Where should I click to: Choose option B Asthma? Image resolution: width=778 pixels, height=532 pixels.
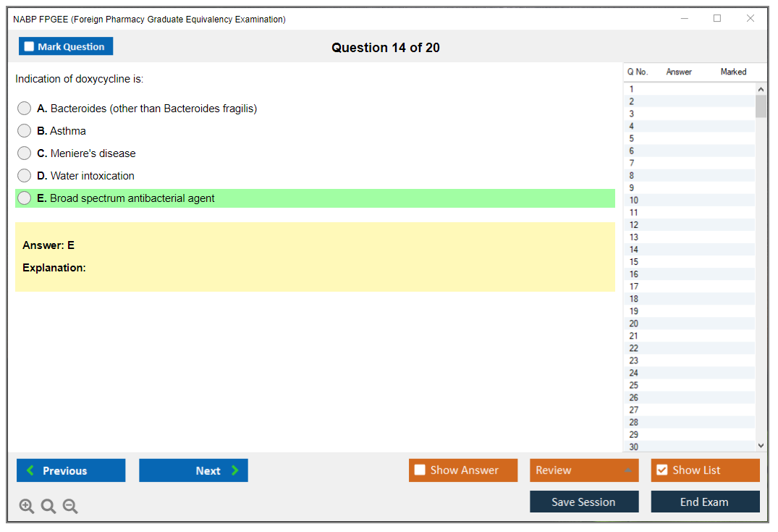25,131
